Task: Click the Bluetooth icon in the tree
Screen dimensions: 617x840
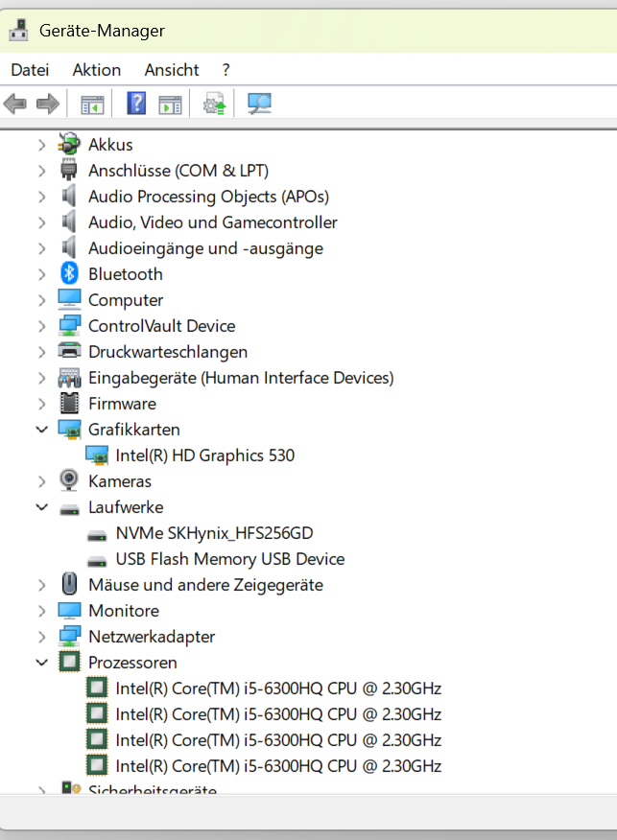Action: click(69, 273)
